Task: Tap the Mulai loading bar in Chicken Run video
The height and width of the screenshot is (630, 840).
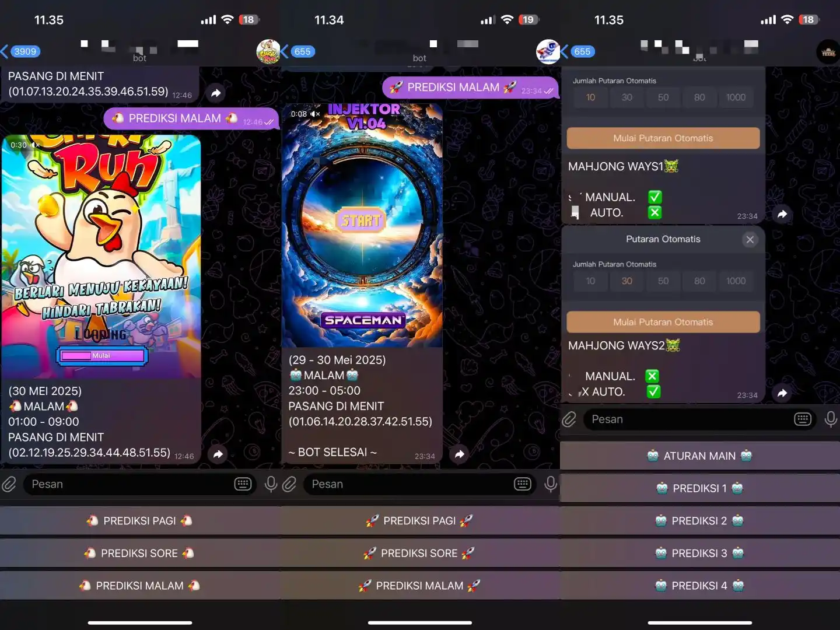Action: point(101,355)
